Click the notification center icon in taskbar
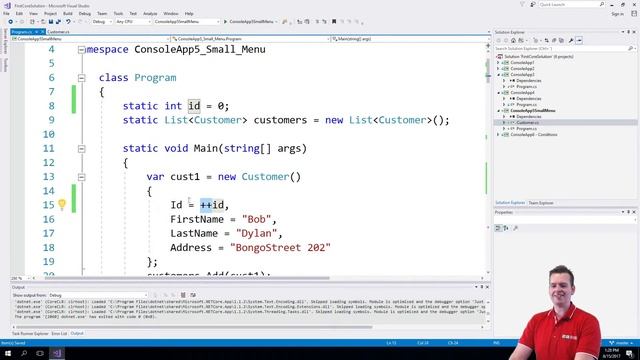This screenshot has height=360, width=640. [629, 353]
